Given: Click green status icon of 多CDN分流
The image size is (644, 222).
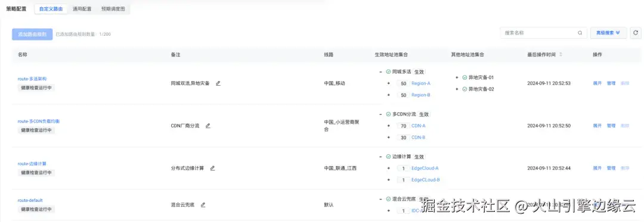Looking at the screenshot, I should (388, 114).
